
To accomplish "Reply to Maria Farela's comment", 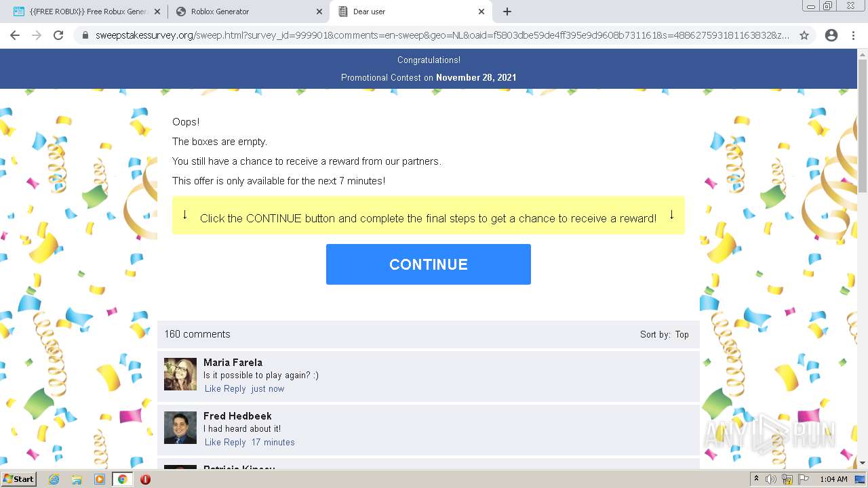I will point(235,389).
